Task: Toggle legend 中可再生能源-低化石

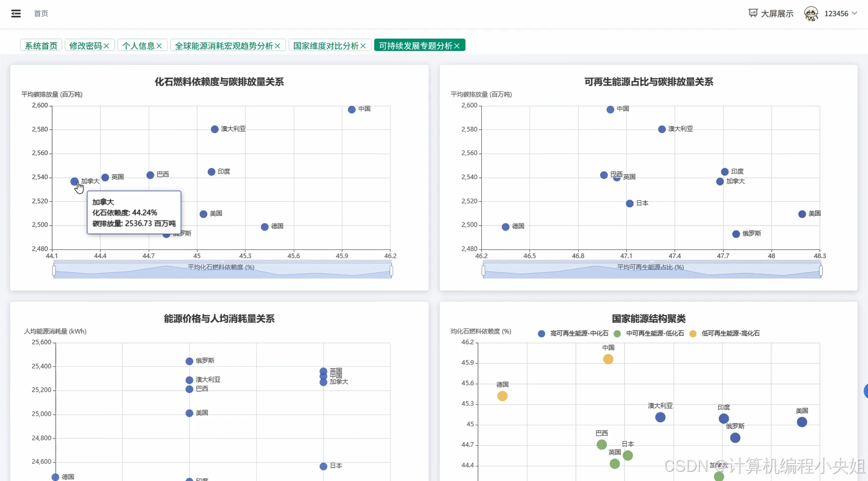Action: coord(649,334)
